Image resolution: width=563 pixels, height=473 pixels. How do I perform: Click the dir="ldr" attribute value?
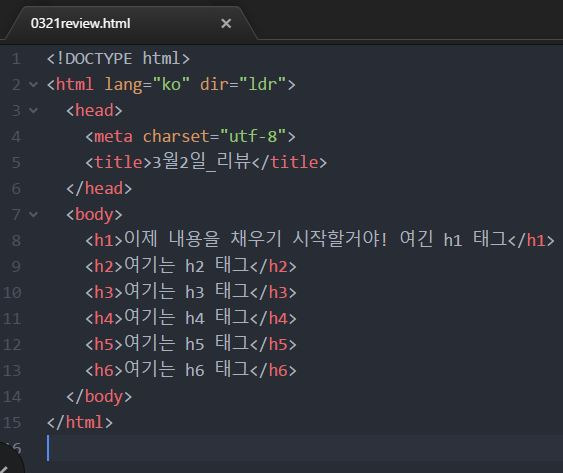click(262, 84)
